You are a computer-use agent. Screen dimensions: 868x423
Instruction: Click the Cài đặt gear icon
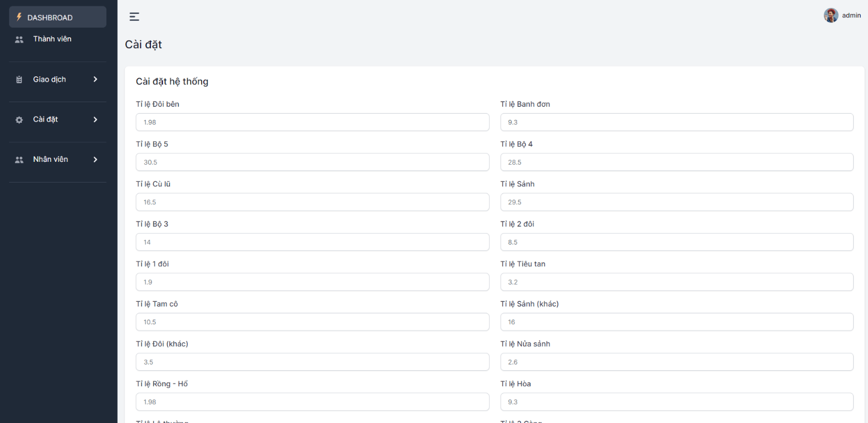tap(19, 120)
